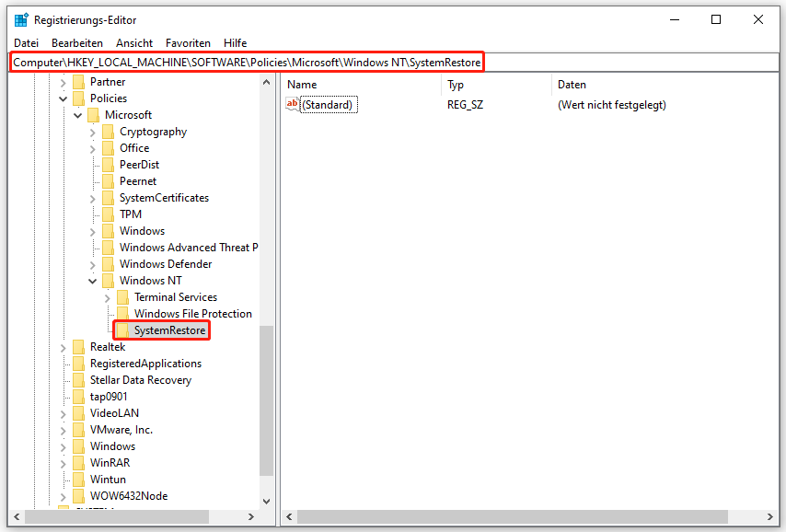Expand the Partner key
The width and height of the screenshot is (786, 532).
(64, 82)
